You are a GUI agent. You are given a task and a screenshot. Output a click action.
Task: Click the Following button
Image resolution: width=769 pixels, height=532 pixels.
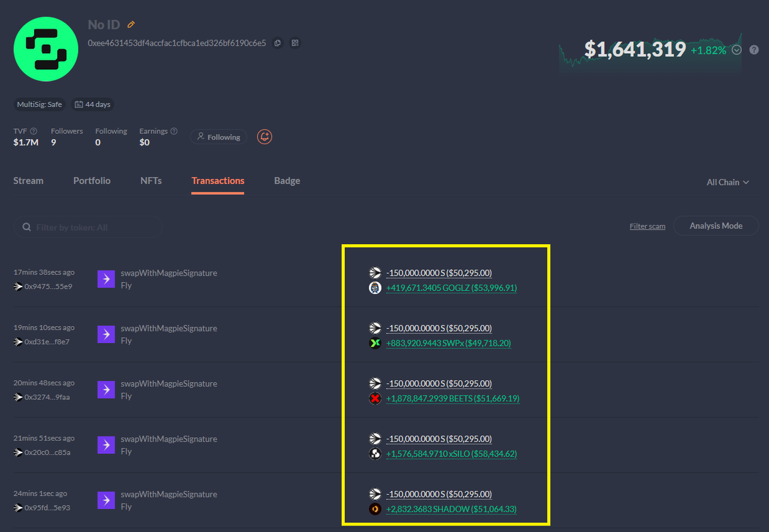tap(219, 137)
